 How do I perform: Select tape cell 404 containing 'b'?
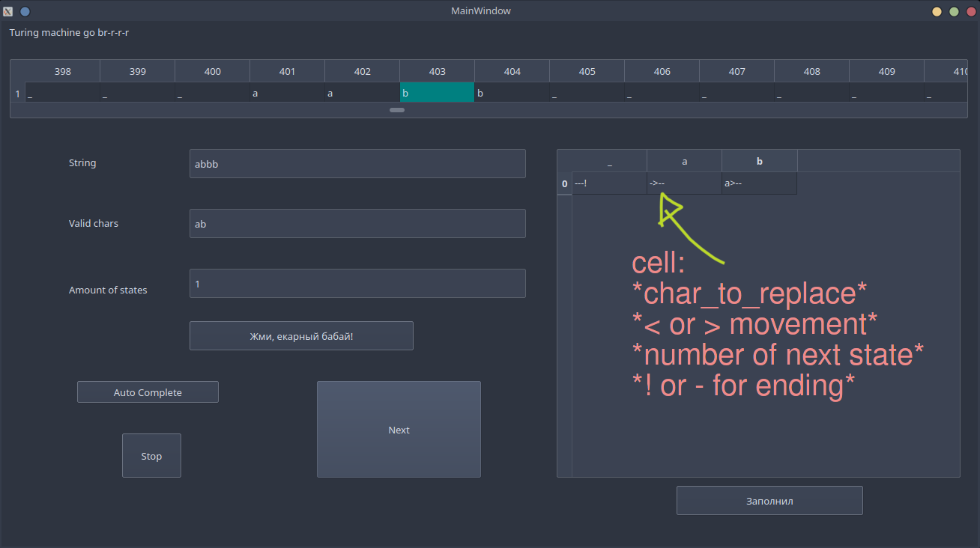click(x=512, y=92)
